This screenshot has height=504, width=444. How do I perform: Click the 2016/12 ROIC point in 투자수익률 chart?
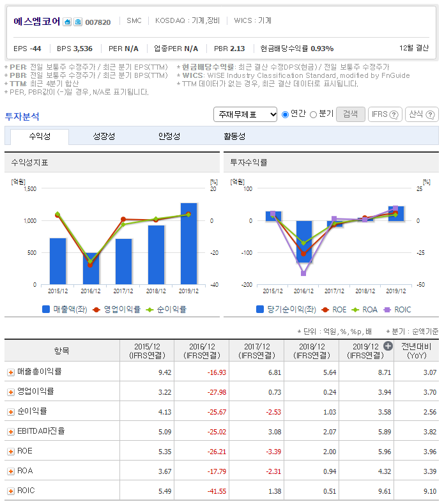click(303, 273)
